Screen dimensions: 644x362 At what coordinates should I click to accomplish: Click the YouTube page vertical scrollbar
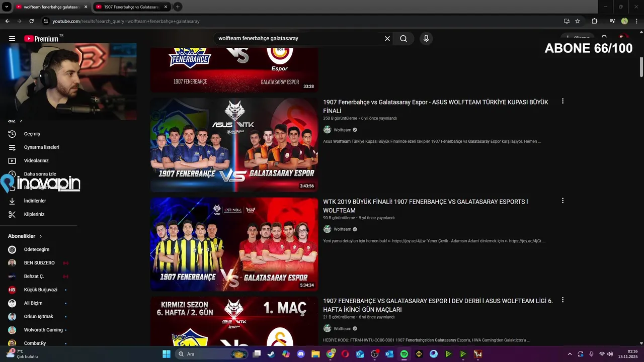point(641,67)
